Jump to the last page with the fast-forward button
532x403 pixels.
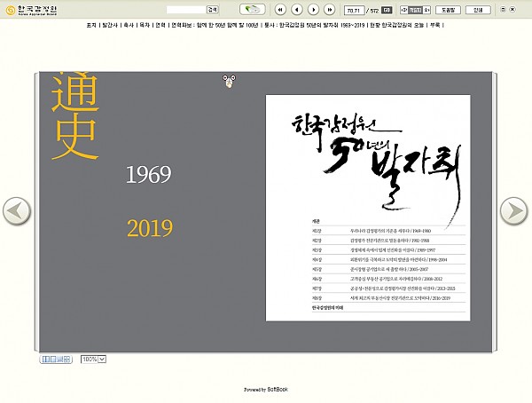coord(330,10)
